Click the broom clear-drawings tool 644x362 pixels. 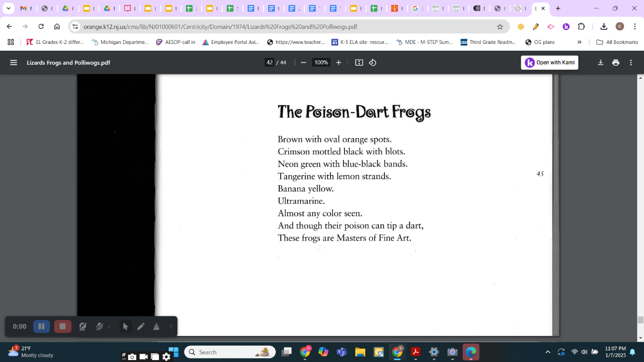[156, 327]
